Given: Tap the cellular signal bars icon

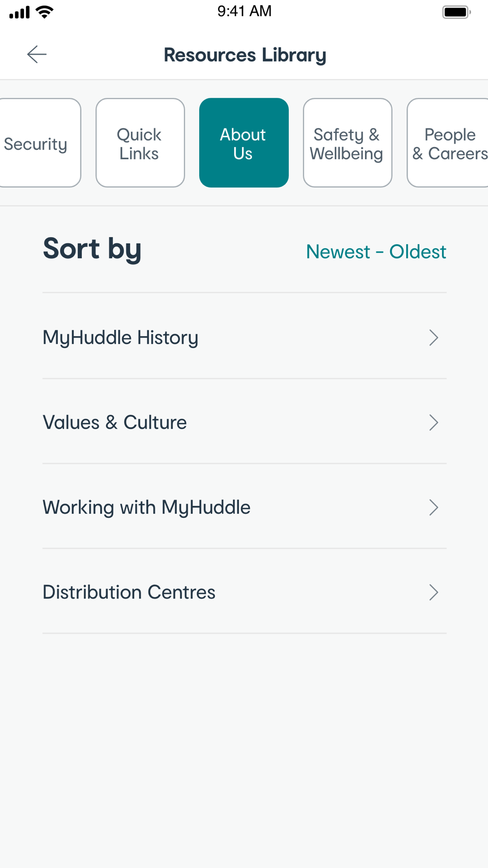Looking at the screenshot, I should coord(20,12).
